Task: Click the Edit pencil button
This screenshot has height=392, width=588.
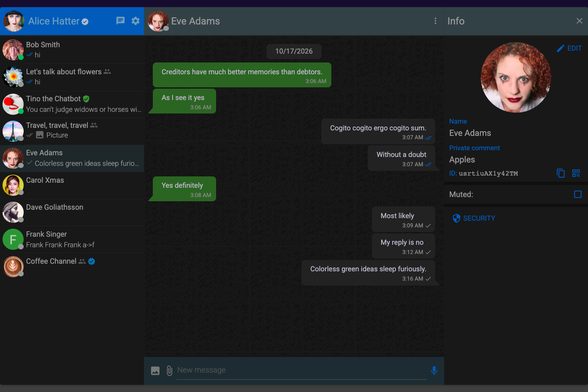Action: [x=569, y=48]
